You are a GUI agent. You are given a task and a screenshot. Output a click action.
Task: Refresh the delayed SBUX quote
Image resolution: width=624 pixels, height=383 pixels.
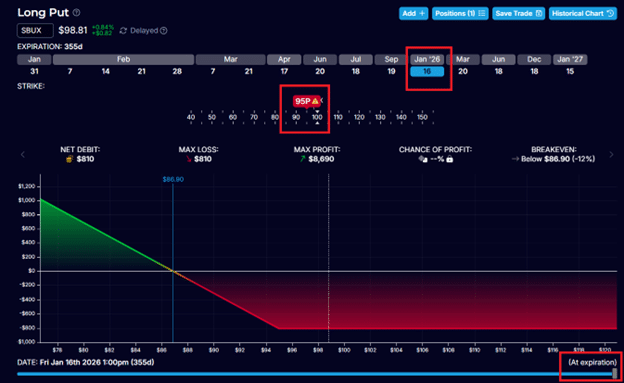123,31
